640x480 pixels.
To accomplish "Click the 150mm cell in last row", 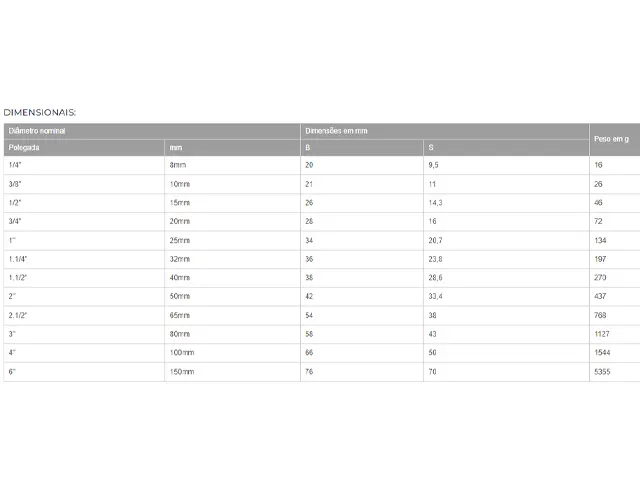I will (232, 372).
